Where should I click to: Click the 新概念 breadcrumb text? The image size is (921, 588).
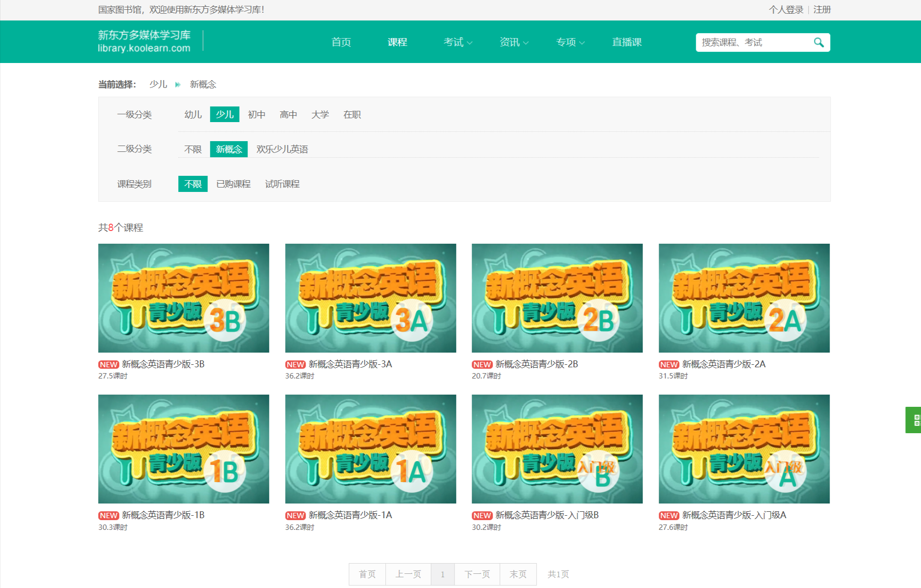click(203, 84)
